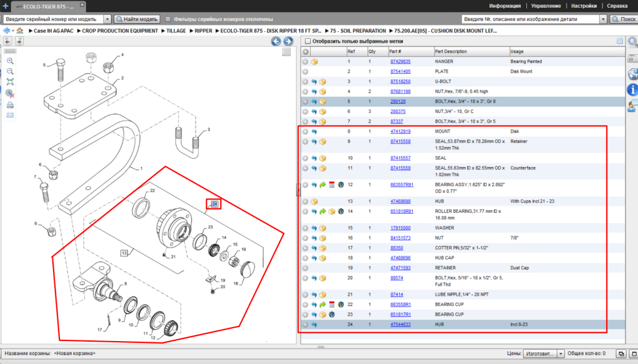Screen dimensions: 638x364
Task: Click callout 24 on the diagram
Action: point(214,204)
